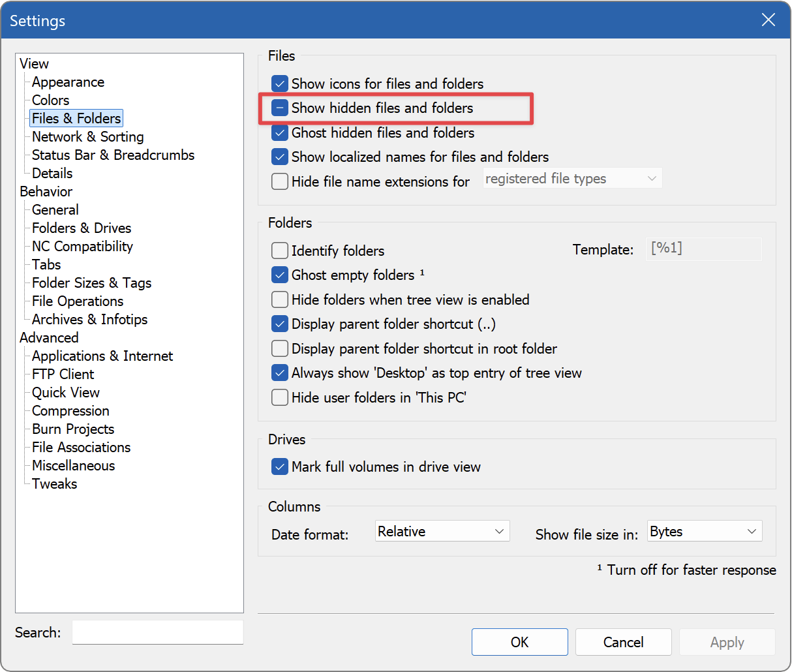Click the Apply button
The height and width of the screenshot is (672, 792).
pyautogui.click(x=727, y=642)
